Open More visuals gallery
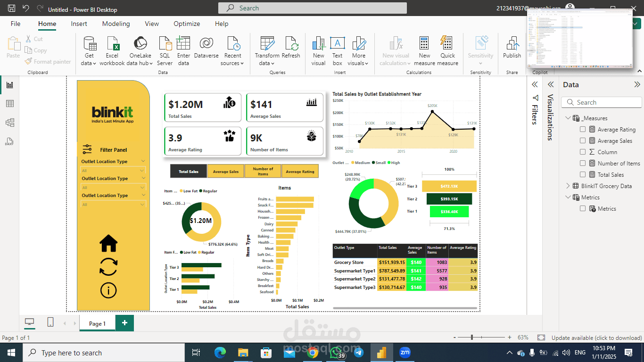The width and height of the screenshot is (644, 362). point(359,51)
